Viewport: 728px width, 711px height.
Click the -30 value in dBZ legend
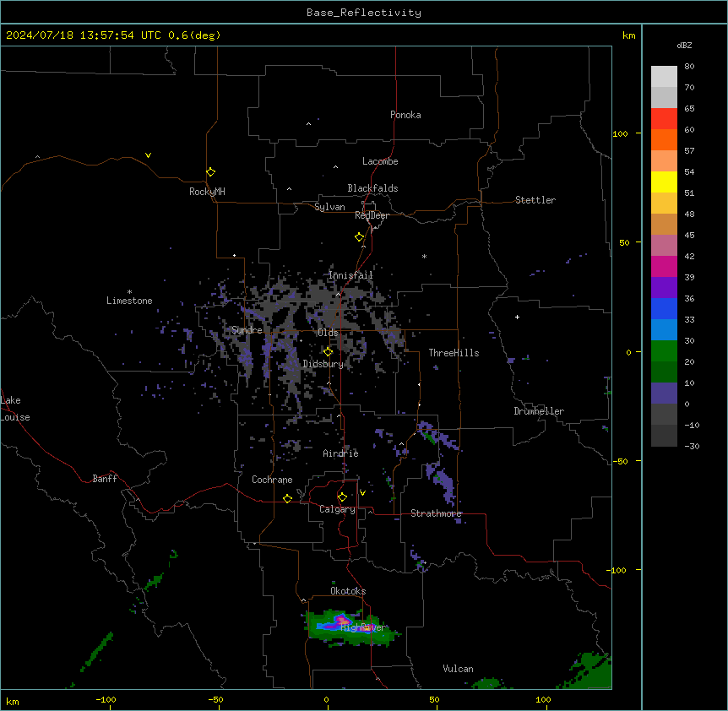tap(692, 447)
